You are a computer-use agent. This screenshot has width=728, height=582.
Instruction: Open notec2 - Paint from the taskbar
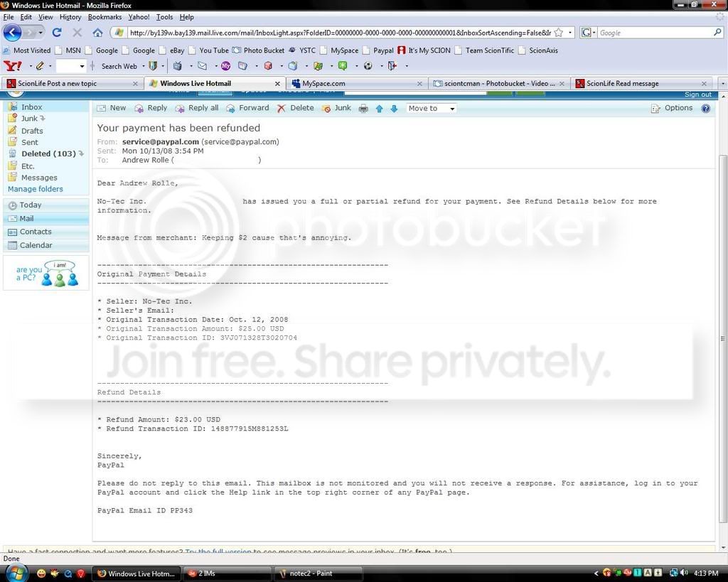click(311, 573)
